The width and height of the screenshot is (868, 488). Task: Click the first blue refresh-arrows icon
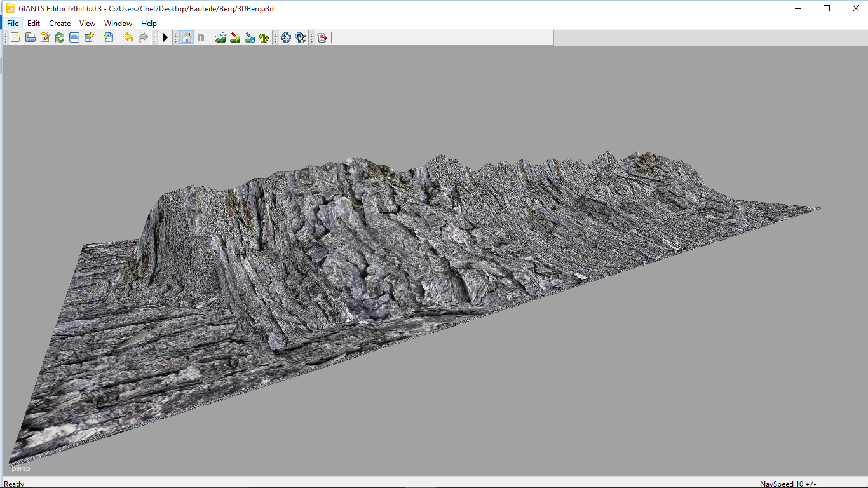coord(286,37)
